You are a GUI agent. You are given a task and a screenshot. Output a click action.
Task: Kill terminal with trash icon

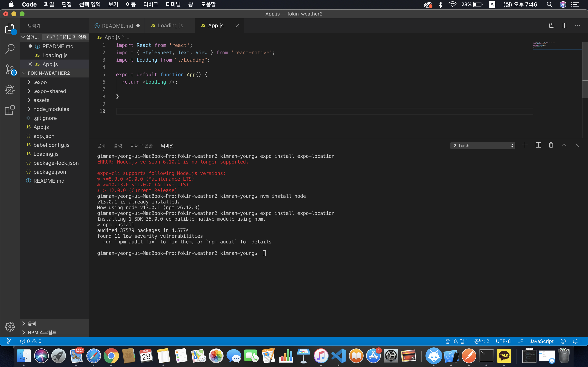pyautogui.click(x=551, y=145)
